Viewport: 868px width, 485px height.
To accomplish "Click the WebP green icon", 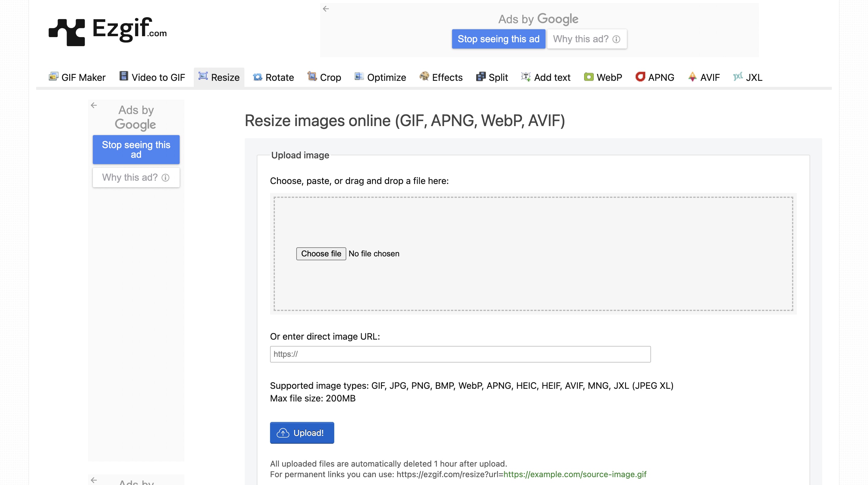I will (x=588, y=77).
